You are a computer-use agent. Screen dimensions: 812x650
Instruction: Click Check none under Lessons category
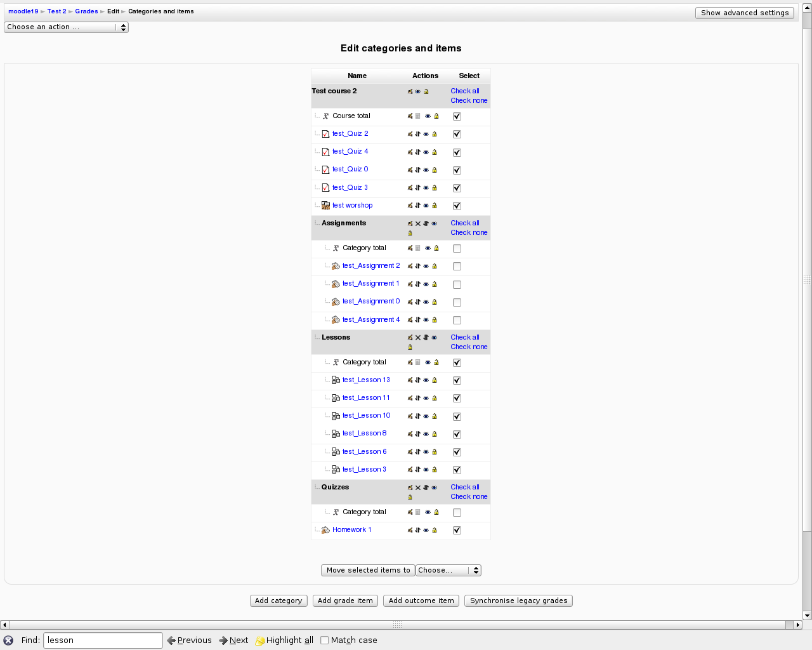click(469, 347)
